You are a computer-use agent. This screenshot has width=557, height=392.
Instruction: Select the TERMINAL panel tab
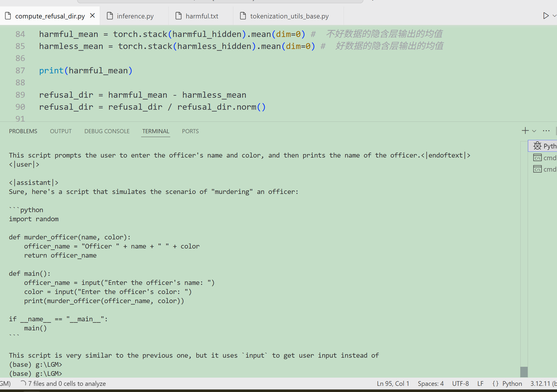click(156, 131)
